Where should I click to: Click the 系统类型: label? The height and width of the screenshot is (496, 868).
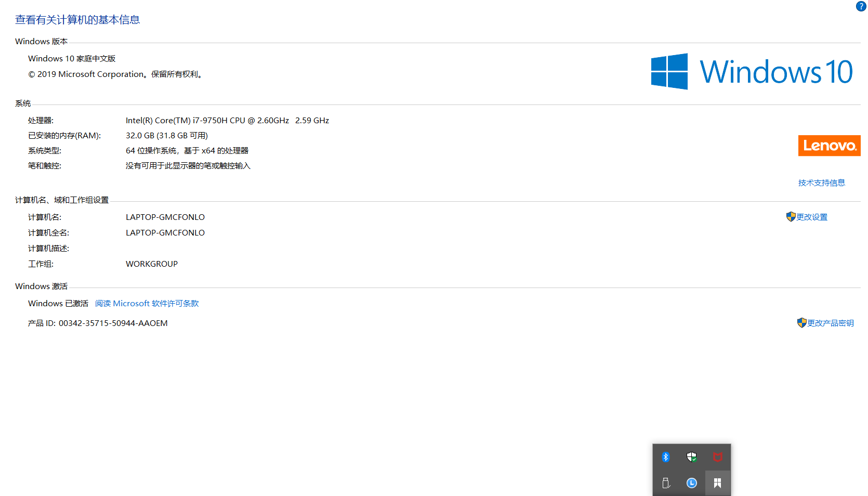point(45,150)
